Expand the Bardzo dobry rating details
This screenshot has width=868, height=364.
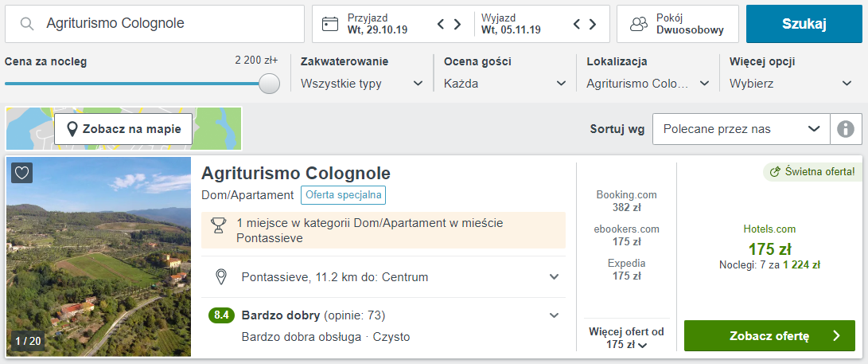[x=554, y=315]
